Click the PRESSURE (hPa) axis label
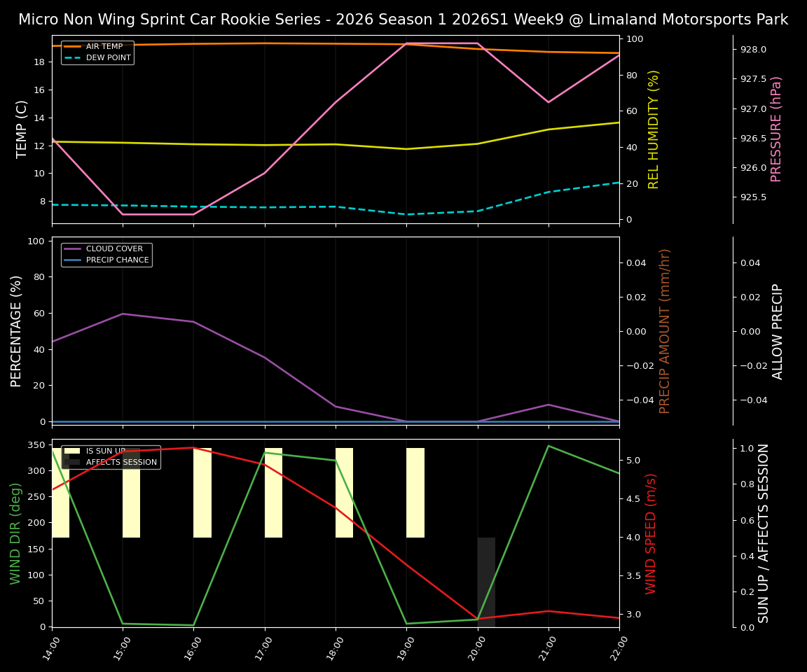 click(776, 129)
